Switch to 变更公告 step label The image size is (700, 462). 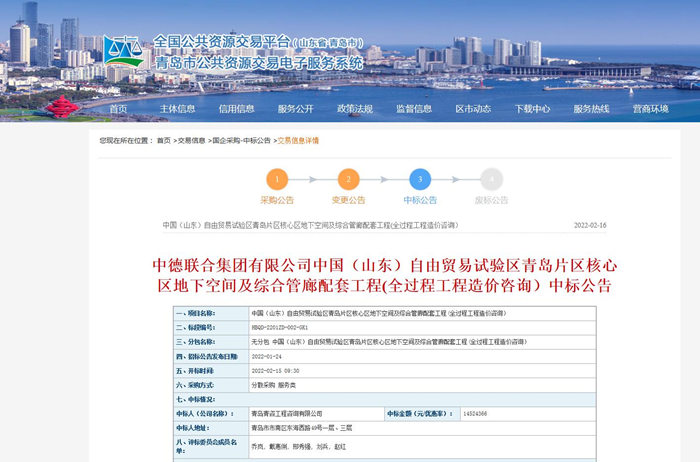(x=348, y=201)
